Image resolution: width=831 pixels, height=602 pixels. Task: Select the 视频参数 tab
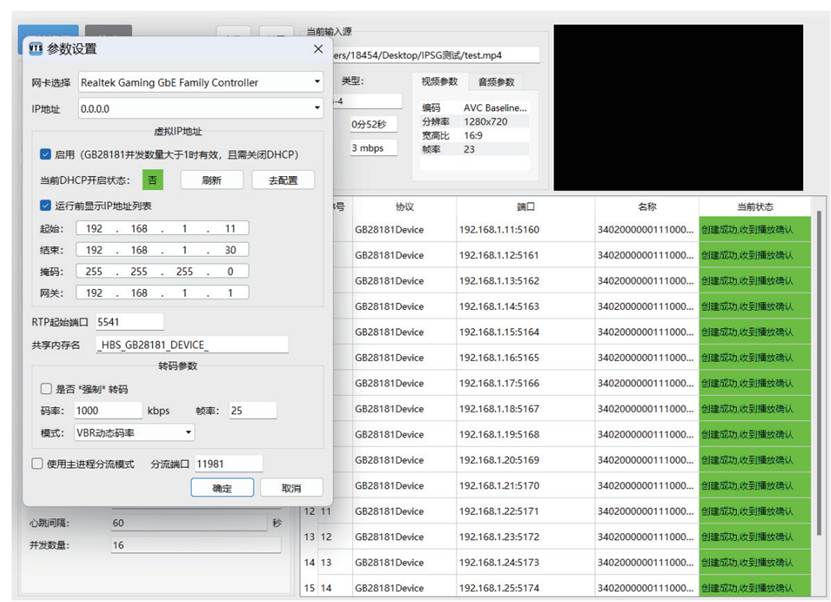(x=439, y=82)
